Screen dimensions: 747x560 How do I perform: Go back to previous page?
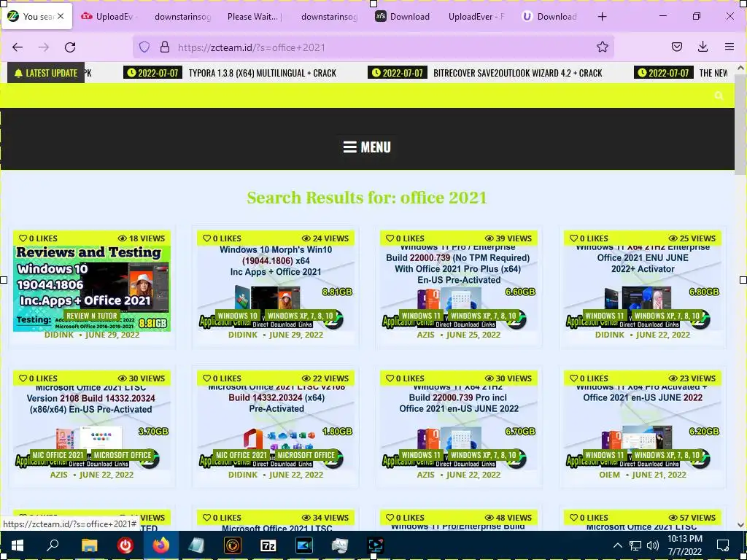point(18,47)
